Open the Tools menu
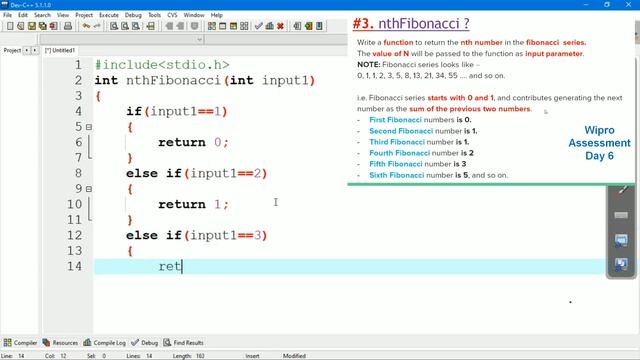The width and height of the screenshot is (640, 360). coord(154,15)
